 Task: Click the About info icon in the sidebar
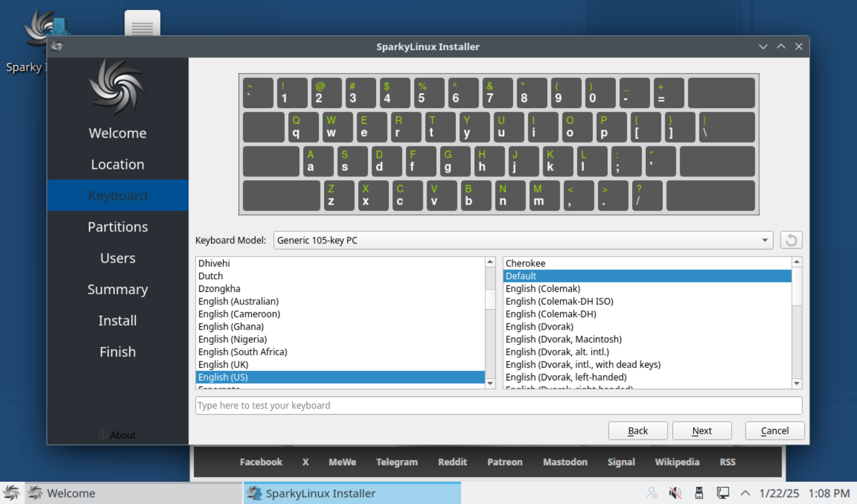tap(103, 435)
